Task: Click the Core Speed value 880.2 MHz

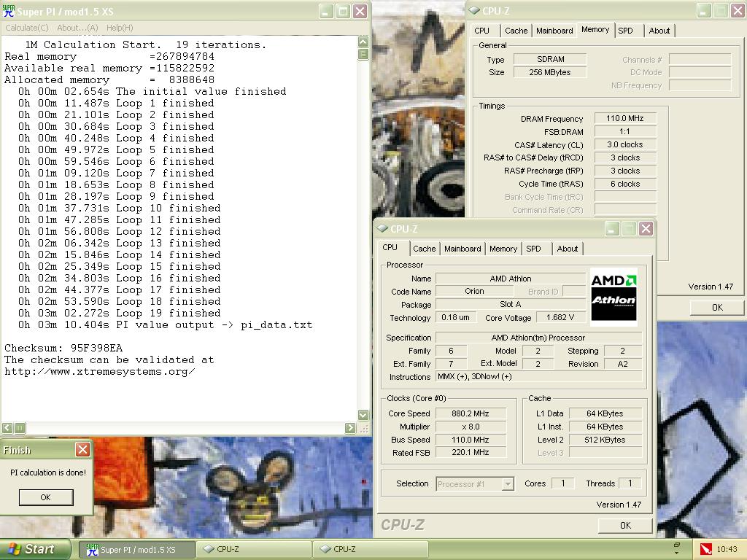Action: tap(471, 413)
